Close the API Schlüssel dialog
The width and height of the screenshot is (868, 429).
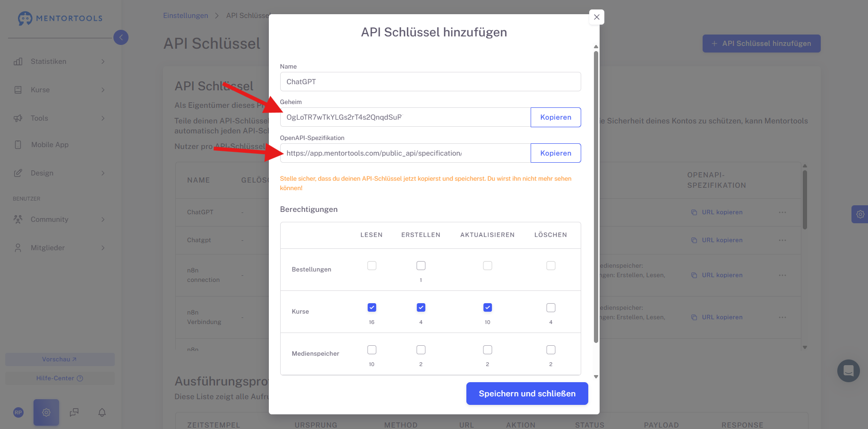[597, 17]
